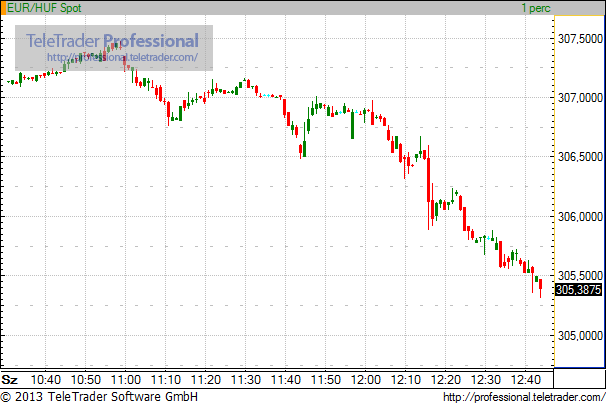
Task: Click the 307,0000 price axis label
Action: pyautogui.click(x=580, y=98)
